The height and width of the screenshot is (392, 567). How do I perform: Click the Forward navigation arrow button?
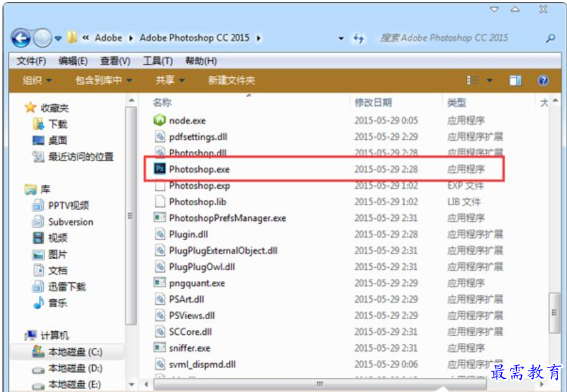pos(43,38)
